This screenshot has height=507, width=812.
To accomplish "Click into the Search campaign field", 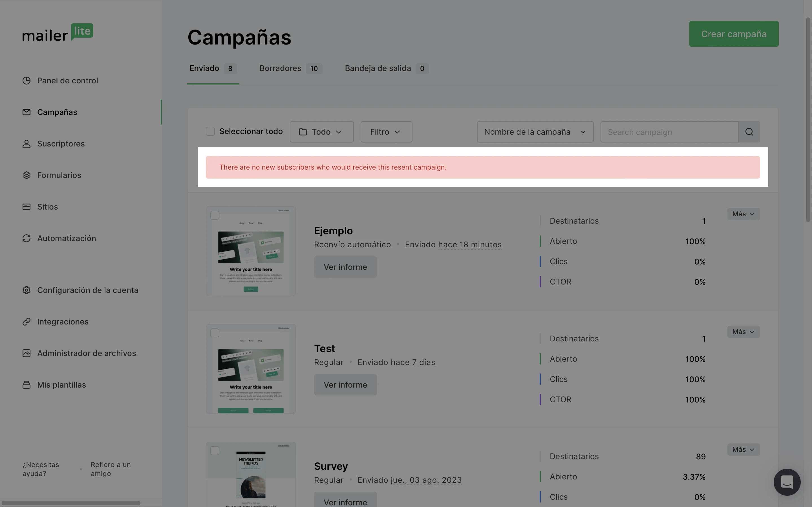I will click(x=669, y=132).
